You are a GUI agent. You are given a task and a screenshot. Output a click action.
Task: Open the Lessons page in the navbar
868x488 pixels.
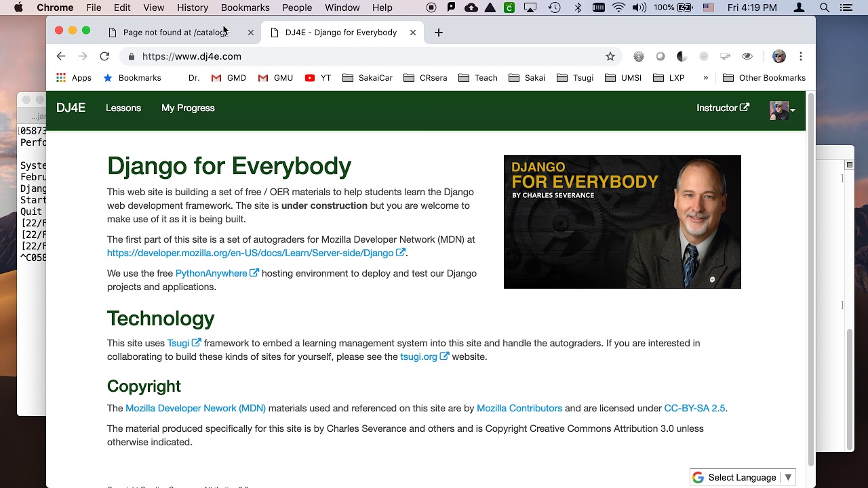pos(123,108)
